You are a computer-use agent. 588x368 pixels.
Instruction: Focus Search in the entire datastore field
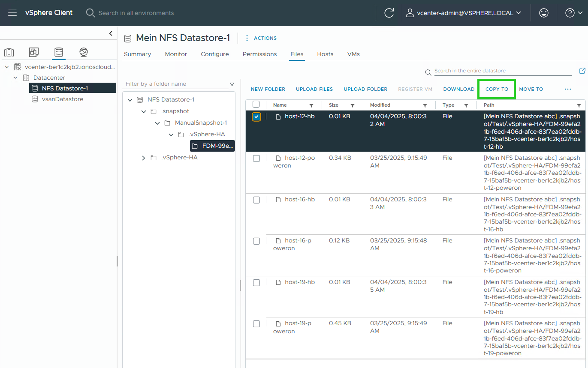pos(503,71)
